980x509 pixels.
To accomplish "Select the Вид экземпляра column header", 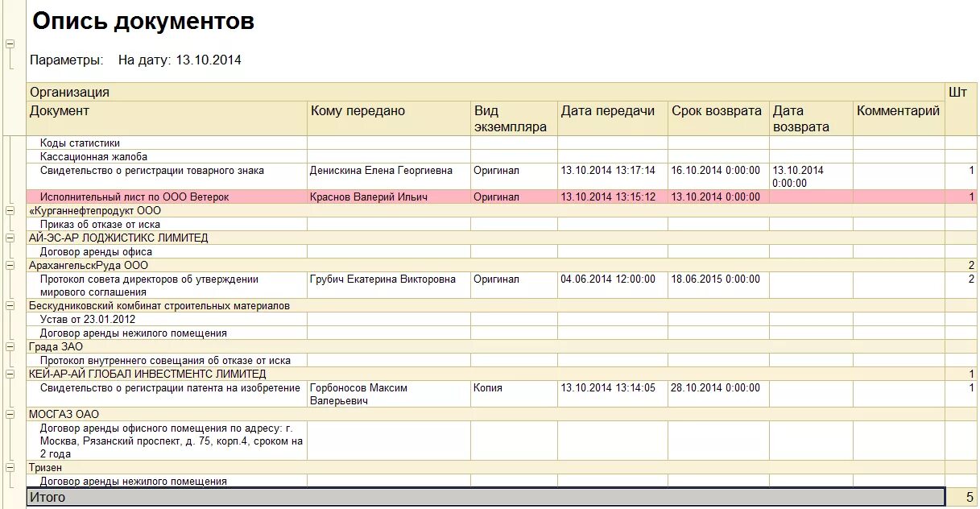I will point(514,118).
